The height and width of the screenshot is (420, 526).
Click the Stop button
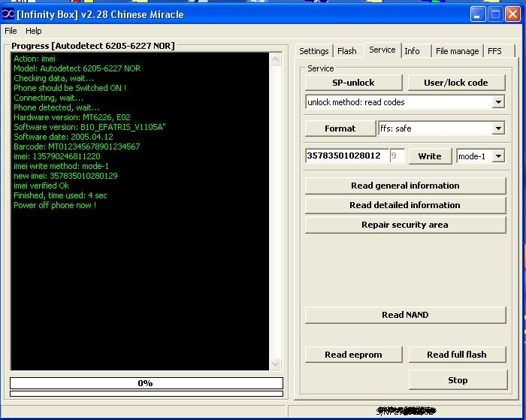458,380
